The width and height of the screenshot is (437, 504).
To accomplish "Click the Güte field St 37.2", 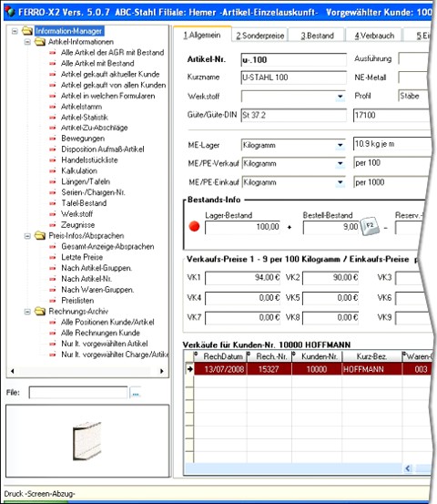I will click(x=293, y=115).
